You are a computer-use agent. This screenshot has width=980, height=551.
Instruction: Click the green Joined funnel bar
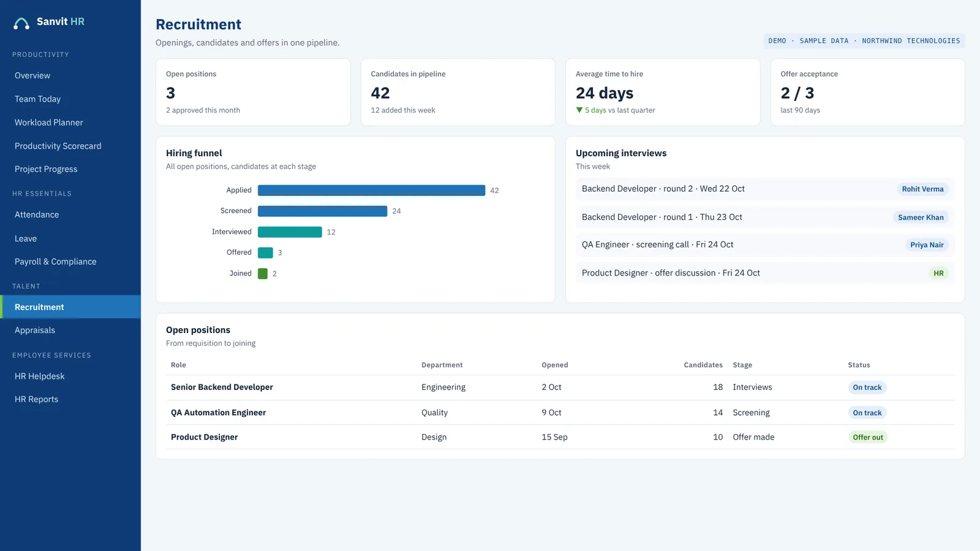(x=263, y=274)
